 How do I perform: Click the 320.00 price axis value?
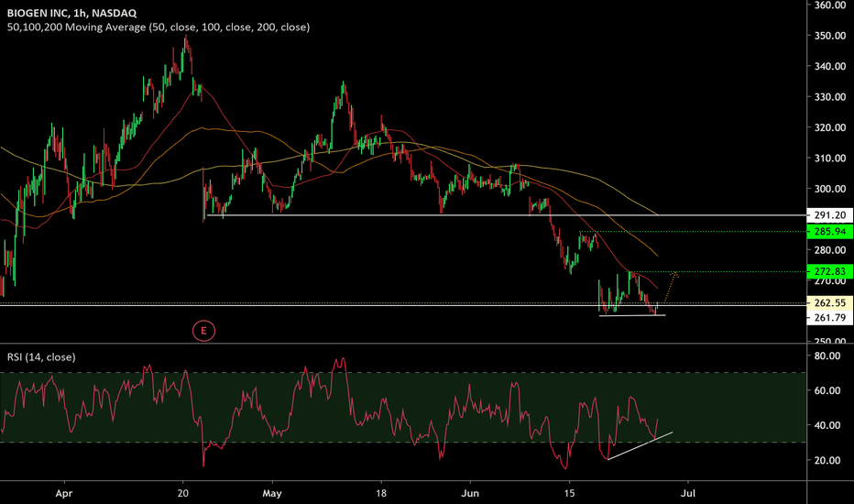click(830, 127)
